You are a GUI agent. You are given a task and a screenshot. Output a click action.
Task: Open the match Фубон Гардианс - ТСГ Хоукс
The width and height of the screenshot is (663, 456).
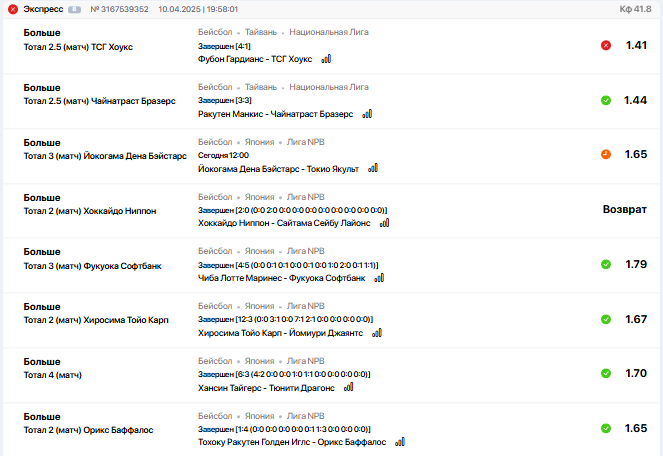(255, 59)
